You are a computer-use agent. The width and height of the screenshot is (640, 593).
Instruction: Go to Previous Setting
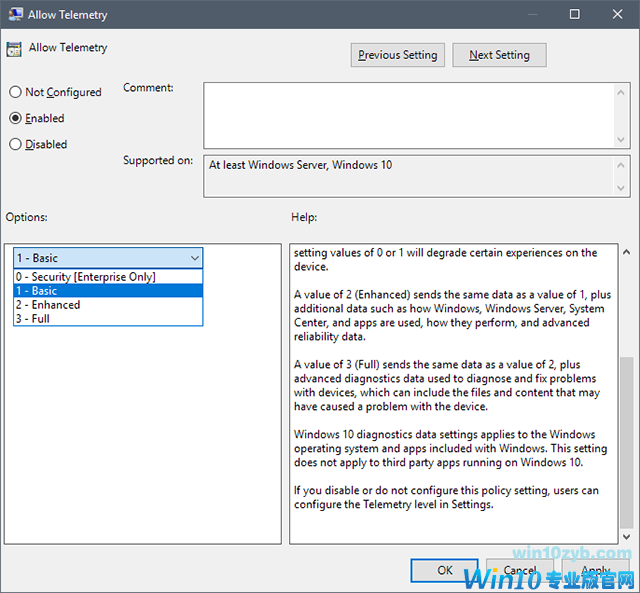pyautogui.click(x=397, y=55)
